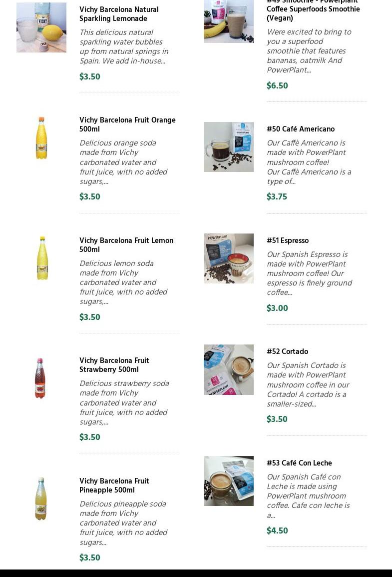Select the #52 Cortado title link
The width and height of the screenshot is (392, 577).
(x=287, y=352)
